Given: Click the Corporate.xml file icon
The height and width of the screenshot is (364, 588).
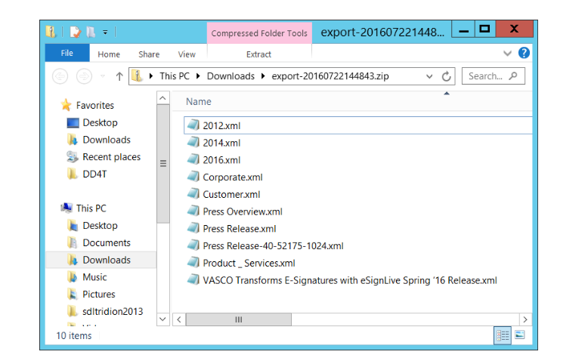Looking at the screenshot, I should [x=193, y=177].
